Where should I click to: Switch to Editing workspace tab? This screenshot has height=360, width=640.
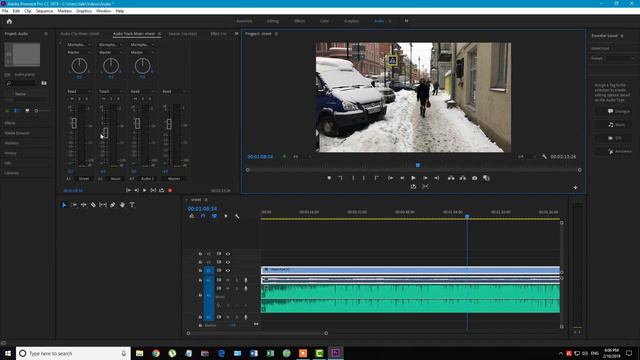273,21
